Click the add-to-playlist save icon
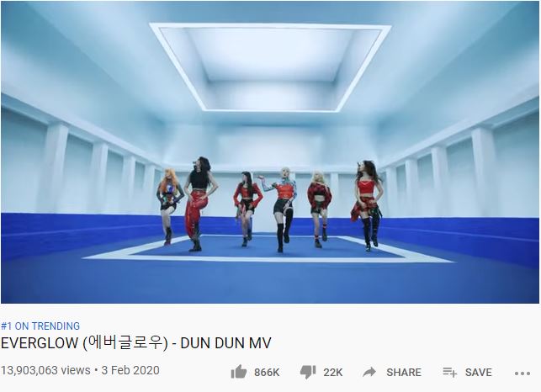Viewport: 541px width, 392px height. tap(449, 372)
